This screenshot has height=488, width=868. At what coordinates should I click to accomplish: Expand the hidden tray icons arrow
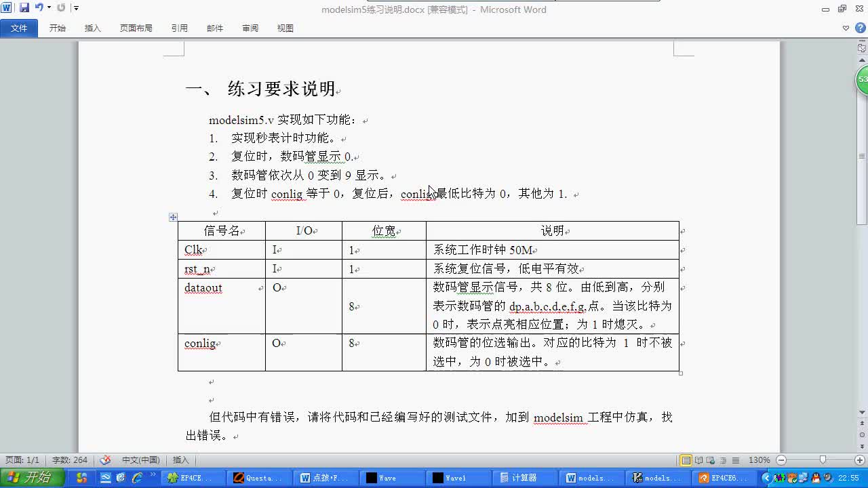768,478
